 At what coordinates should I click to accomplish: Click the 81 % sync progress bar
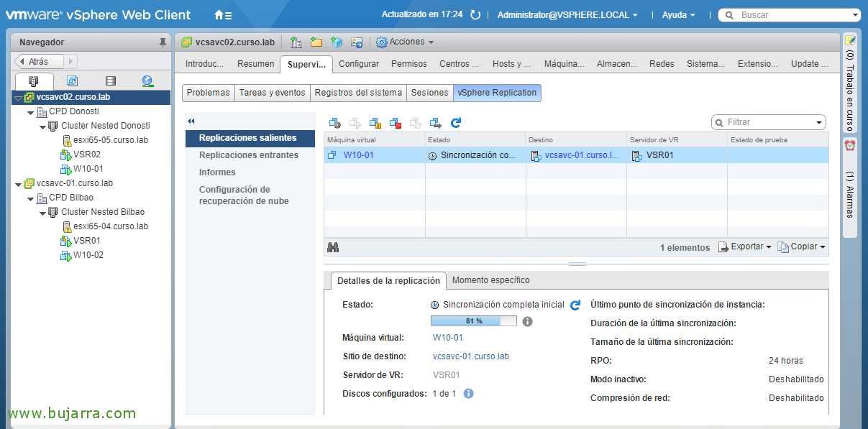click(x=473, y=321)
